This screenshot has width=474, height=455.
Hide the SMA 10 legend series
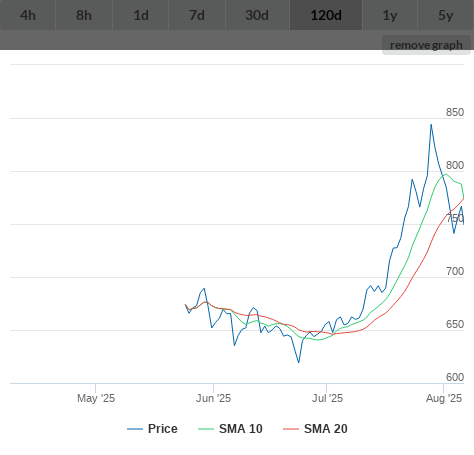pyautogui.click(x=241, y=429)
